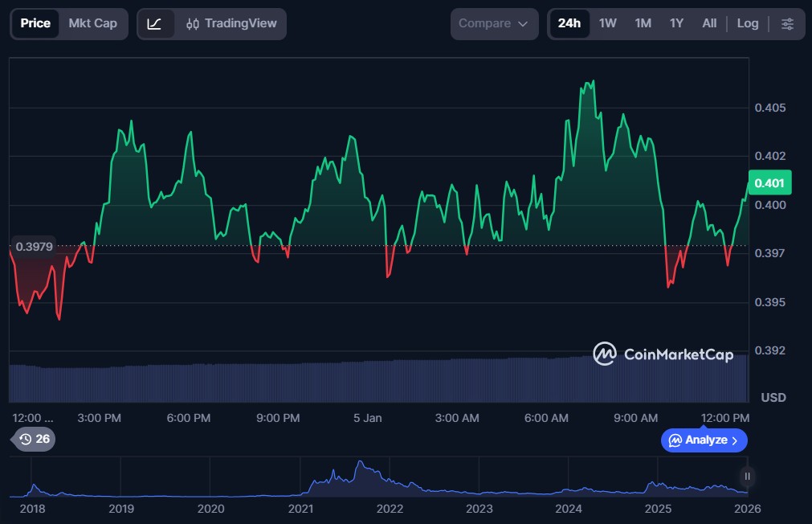Click the pause handle on range slider

coord(747,477)
